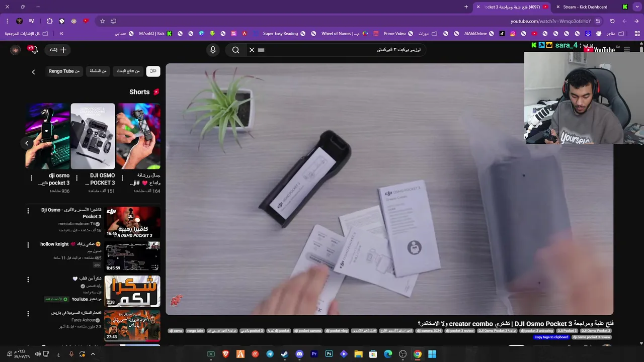Click the browser forward arrow
Viewport: 644px width, 362px height.
click(x=624, y=21)
